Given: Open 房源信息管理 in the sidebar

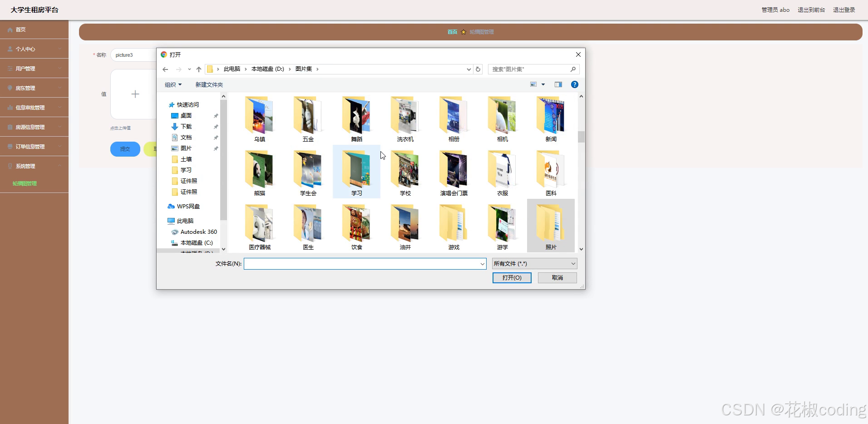Looking at the screenshot, I should [34, 127].
